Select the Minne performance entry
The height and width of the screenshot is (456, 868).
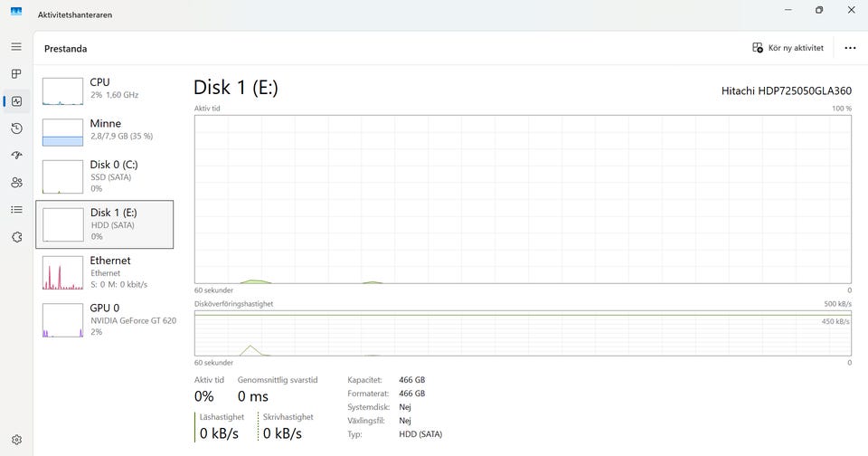[x=105, y=131]
